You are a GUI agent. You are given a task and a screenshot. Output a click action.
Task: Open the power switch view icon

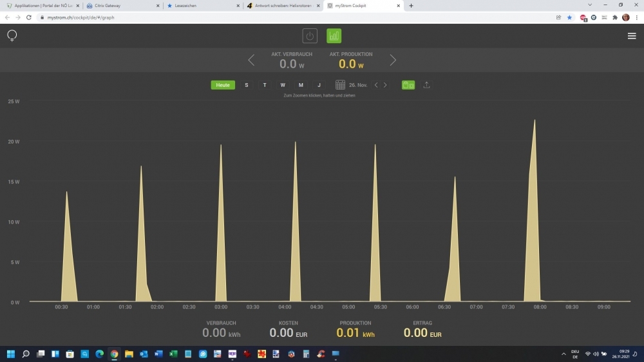(x=310, y=36)
